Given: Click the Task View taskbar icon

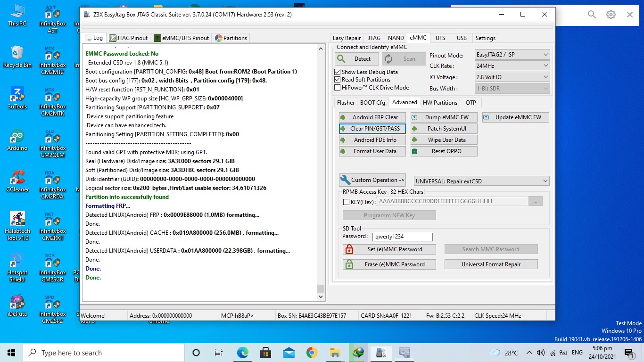Looking at the screenshot, I should [219, 353].
